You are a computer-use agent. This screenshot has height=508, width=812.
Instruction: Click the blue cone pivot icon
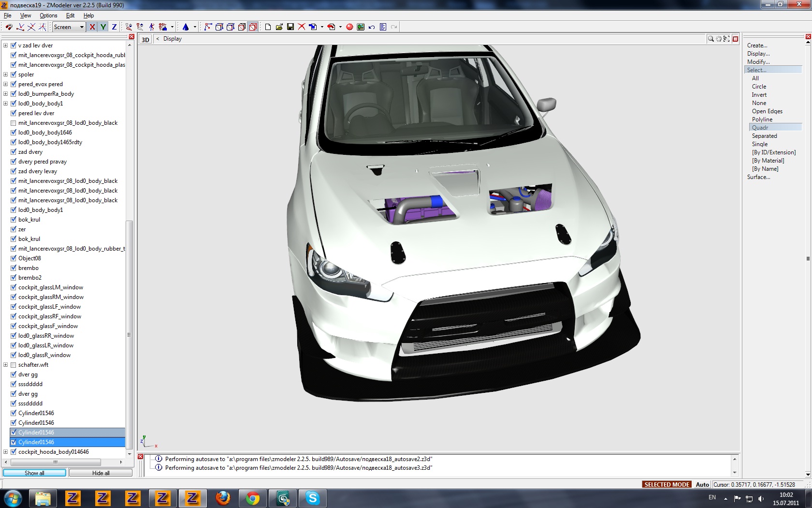coord(186,27)
